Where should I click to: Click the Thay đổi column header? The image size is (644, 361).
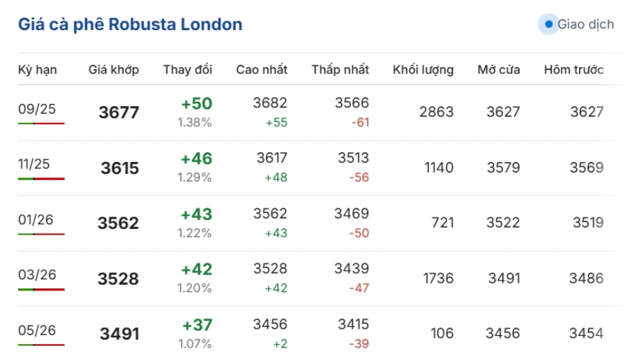[188, 70]
